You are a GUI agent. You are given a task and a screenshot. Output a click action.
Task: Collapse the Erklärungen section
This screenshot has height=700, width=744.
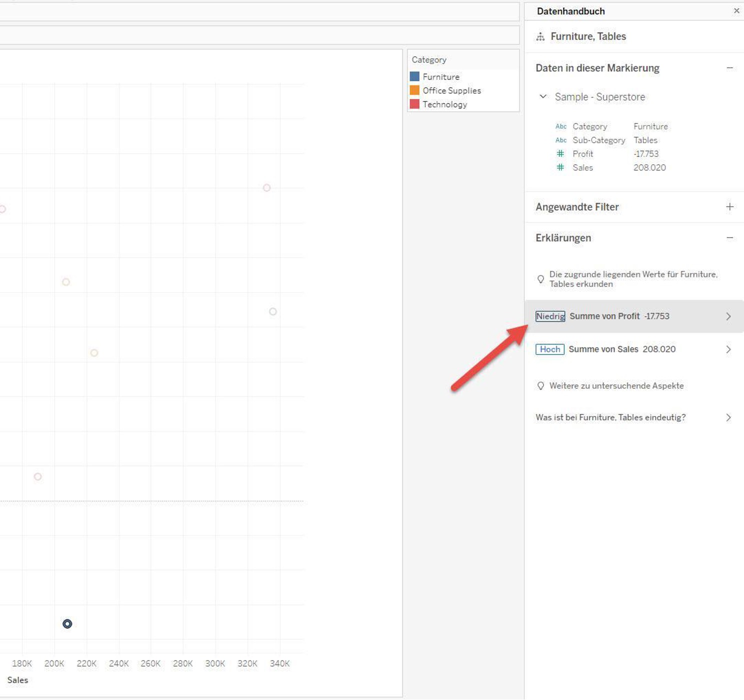click(729, 238)
